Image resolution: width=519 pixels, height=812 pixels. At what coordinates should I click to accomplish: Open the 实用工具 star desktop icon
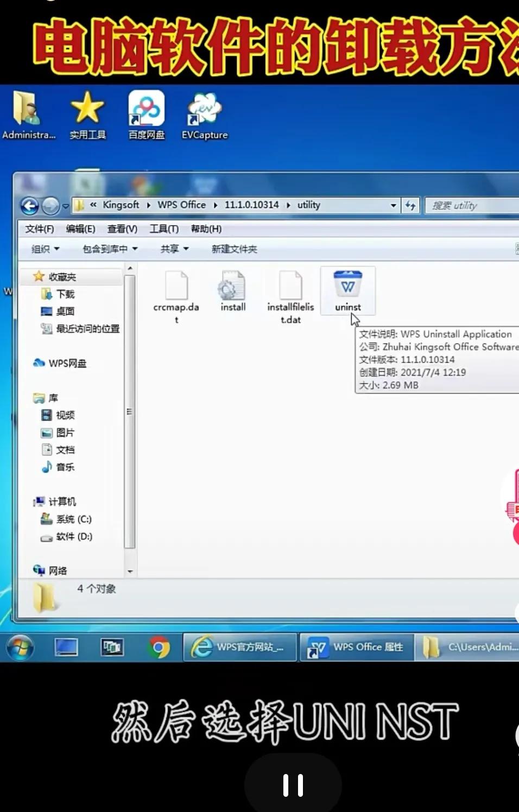tap(87, 115)
